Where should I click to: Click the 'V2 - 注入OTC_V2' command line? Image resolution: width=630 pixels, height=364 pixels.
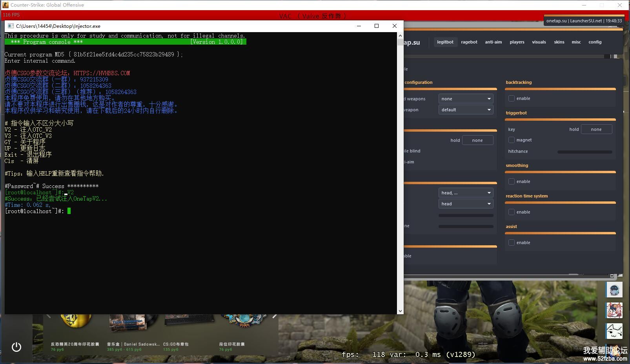[28, 130]
